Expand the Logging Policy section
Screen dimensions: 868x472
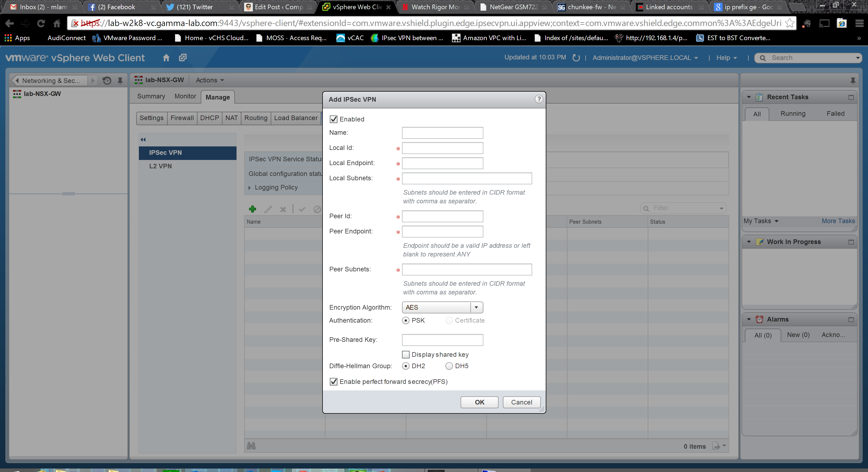coord(250,188)
